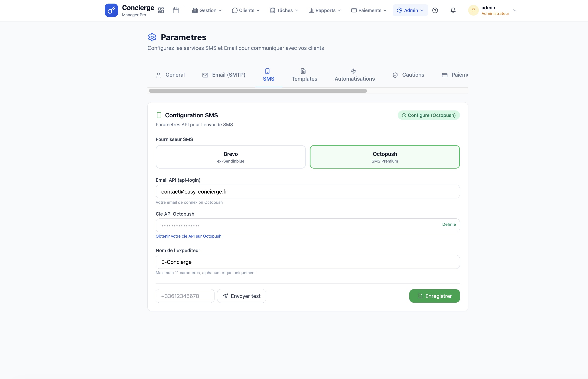
Task: Open the calendar icon in the top bar
Action: 176,10
